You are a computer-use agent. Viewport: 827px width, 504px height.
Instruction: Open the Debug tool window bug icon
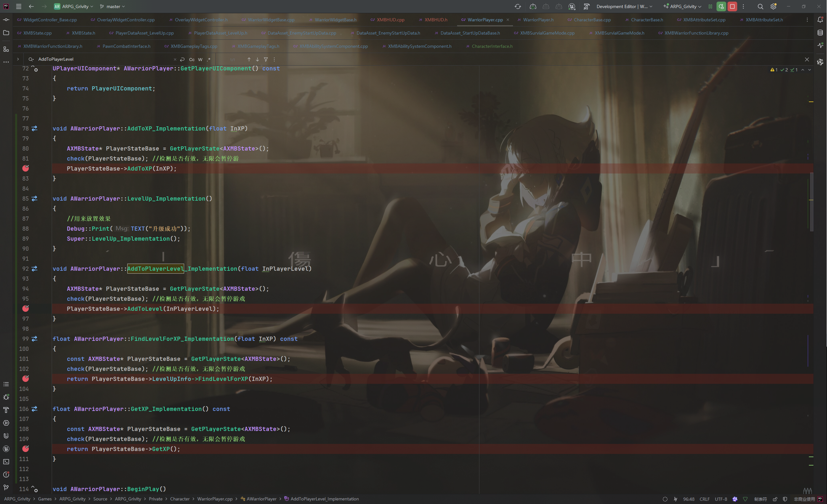(x=6, y=397)
